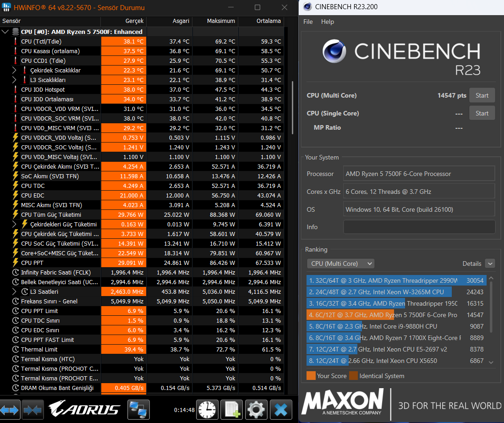Click the expand columns double-arrow icon in HWiNFO
The height and width of the screenshot is (423, 504).
click(x=10, y=410)
